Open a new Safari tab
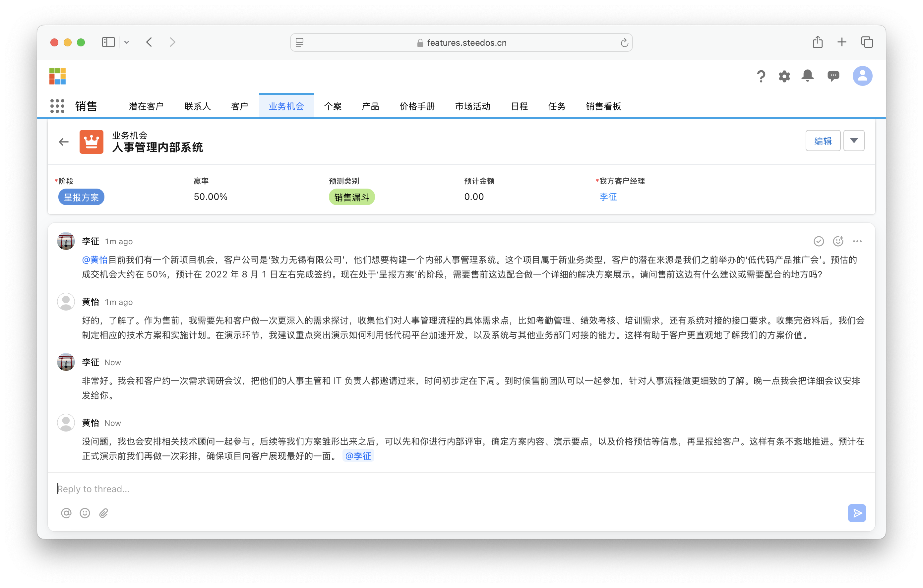923x588 pixels. [x=842, y=42]
